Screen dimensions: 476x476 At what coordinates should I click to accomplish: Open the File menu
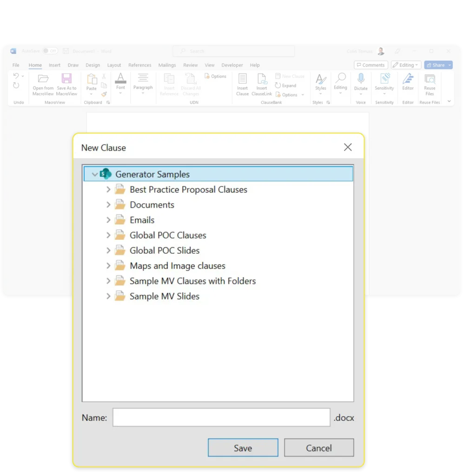16,65
